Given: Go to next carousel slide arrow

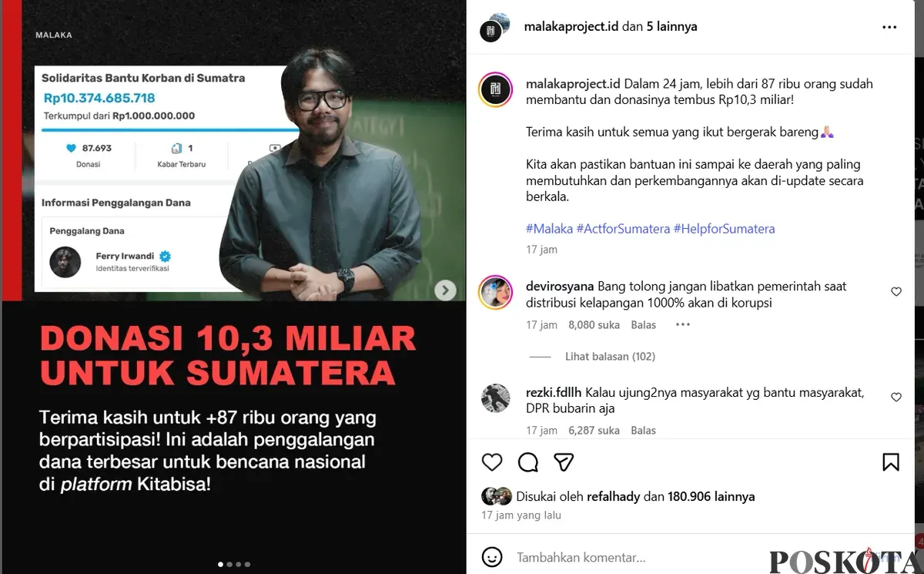Looking at the screenshot, I should pos(445,290).
